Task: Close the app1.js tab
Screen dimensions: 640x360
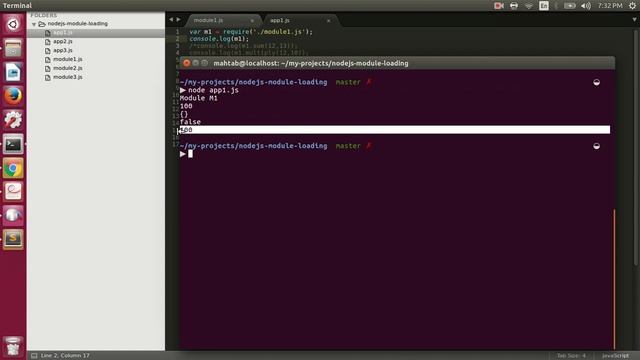Action: click(x=329, y=20)
